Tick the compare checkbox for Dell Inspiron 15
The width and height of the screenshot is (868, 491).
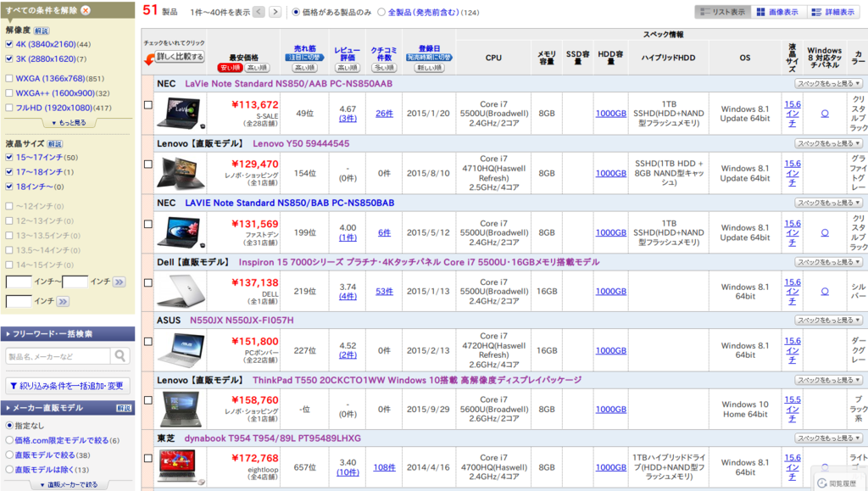(x=147, y=283)
